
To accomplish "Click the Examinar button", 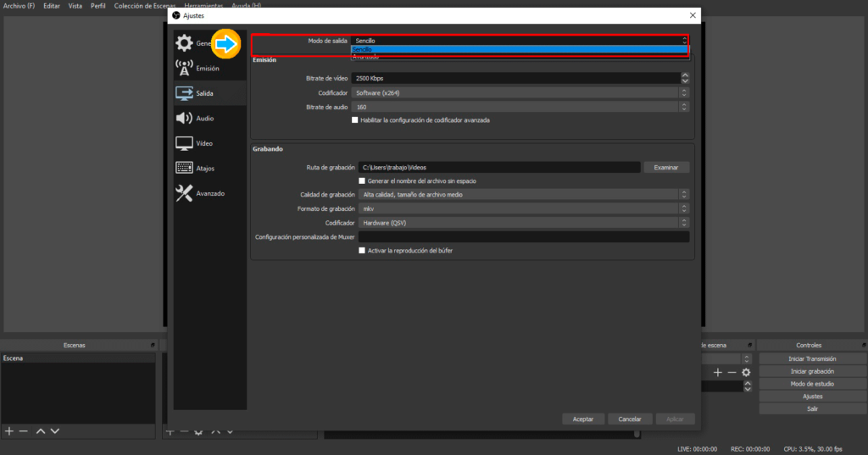I will 665,168.
